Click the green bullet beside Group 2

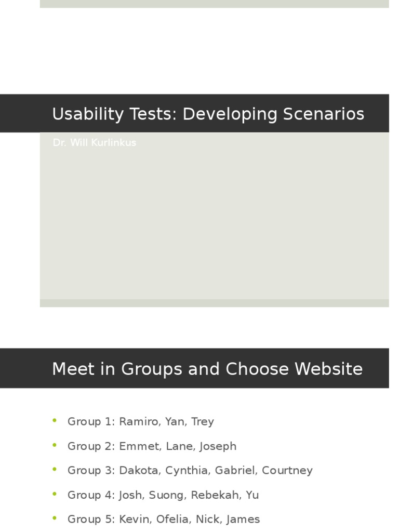55,445
